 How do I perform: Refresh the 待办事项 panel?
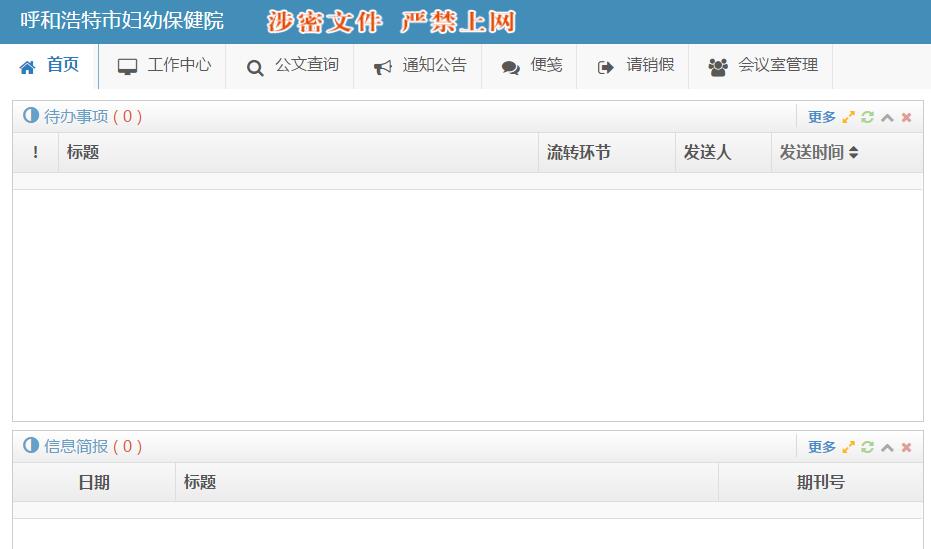[x=867, y=117]
